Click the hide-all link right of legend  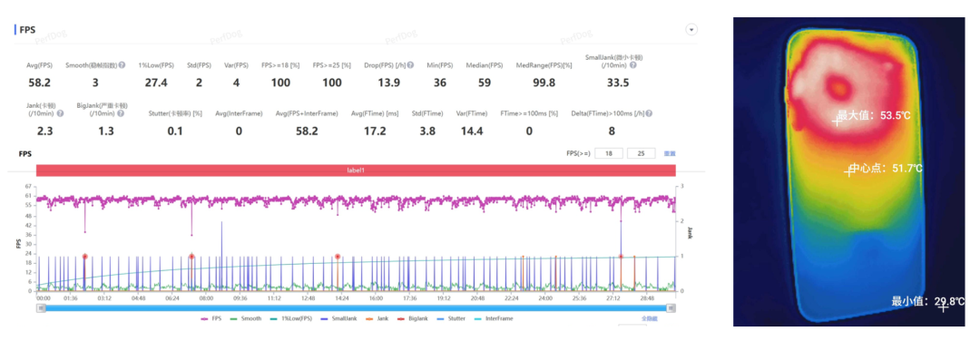coord(650,319)
